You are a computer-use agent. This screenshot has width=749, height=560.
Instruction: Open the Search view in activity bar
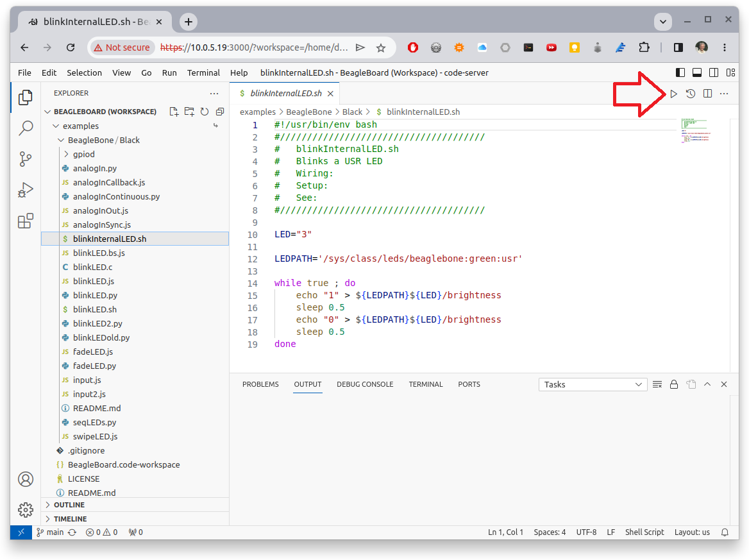26,128
